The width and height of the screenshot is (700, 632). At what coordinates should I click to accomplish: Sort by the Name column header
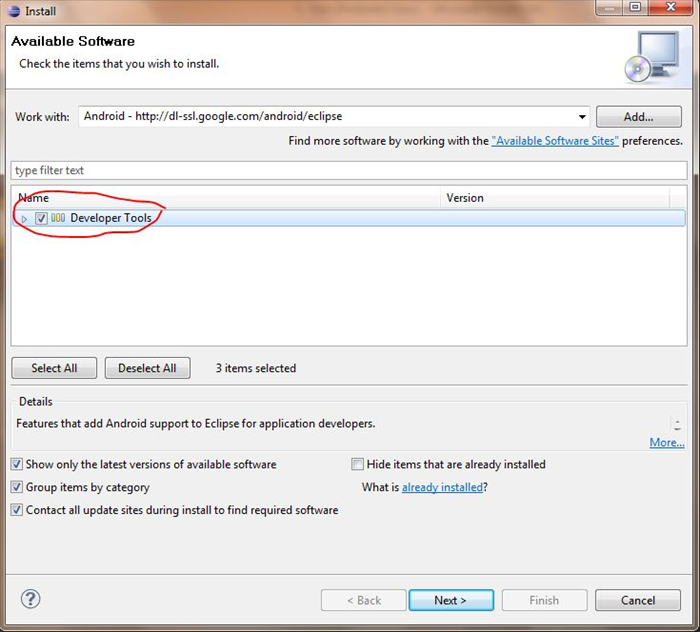(226, 198)
